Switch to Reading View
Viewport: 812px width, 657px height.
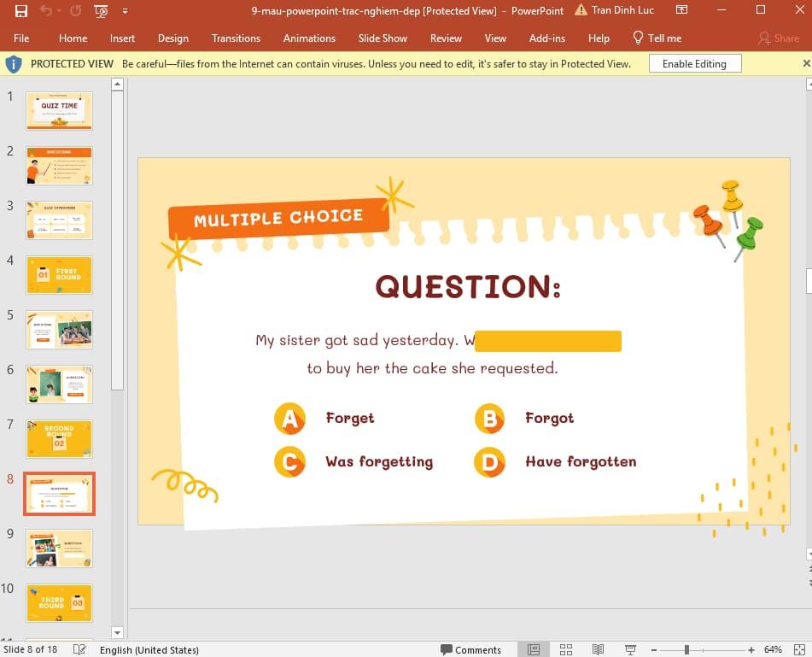coord(598,649)
